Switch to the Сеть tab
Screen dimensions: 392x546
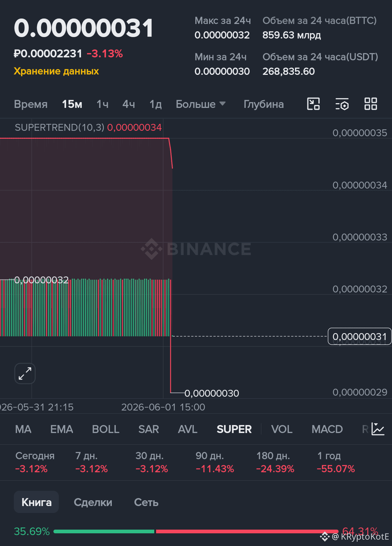point(146,502)
